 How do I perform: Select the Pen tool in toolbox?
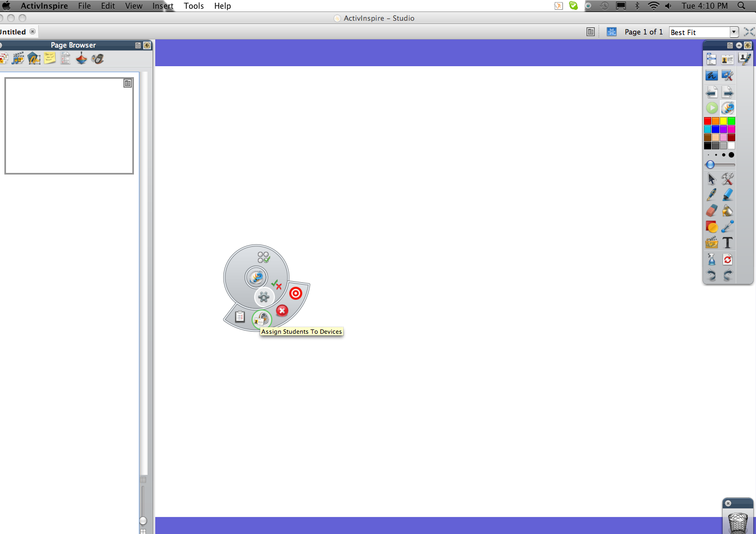pyautogui.click(x=711, y=195)
